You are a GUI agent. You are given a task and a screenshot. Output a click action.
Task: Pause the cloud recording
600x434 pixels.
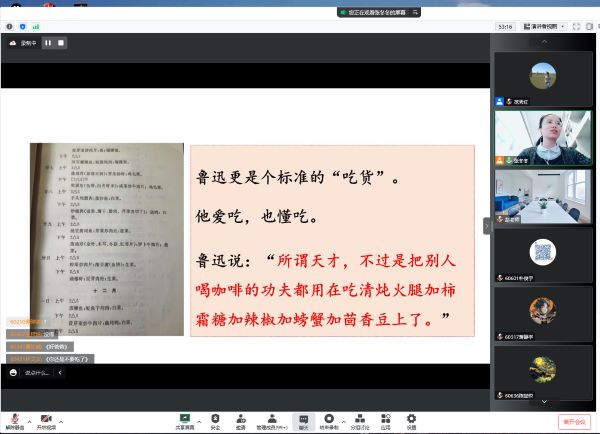click(47, 43)
